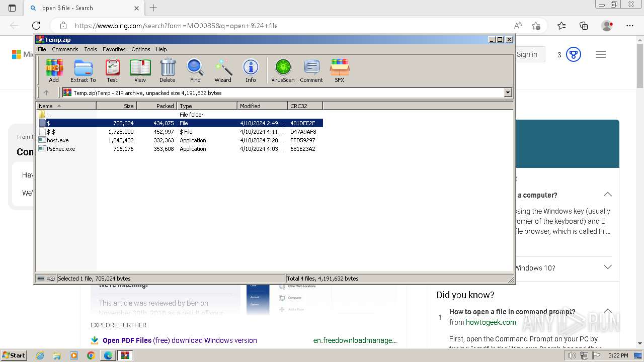This screenshot has height=362, width=644.
Task: Open the Favorites menu
Action: [x=114, y=49]
